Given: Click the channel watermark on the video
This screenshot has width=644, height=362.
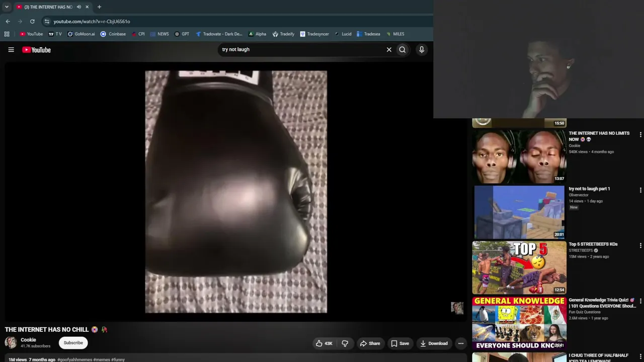Looking at the screenshot, I should 457,308.
